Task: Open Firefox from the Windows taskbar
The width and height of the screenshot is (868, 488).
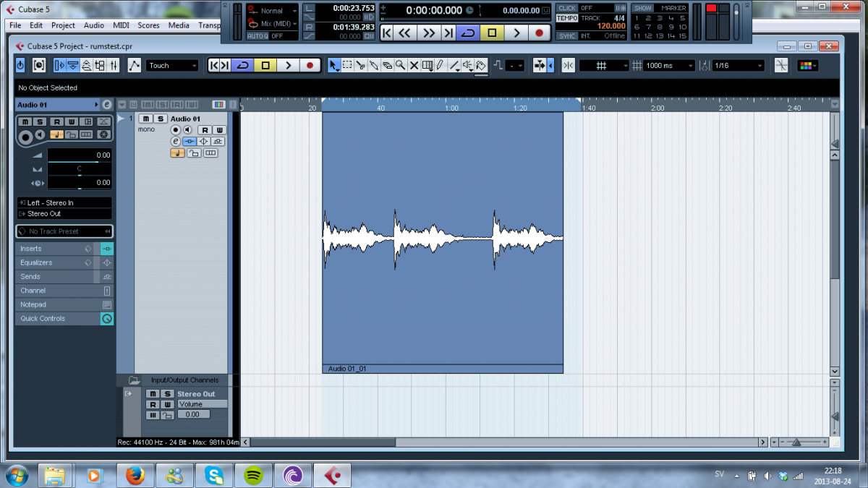Action: point(135,475)
